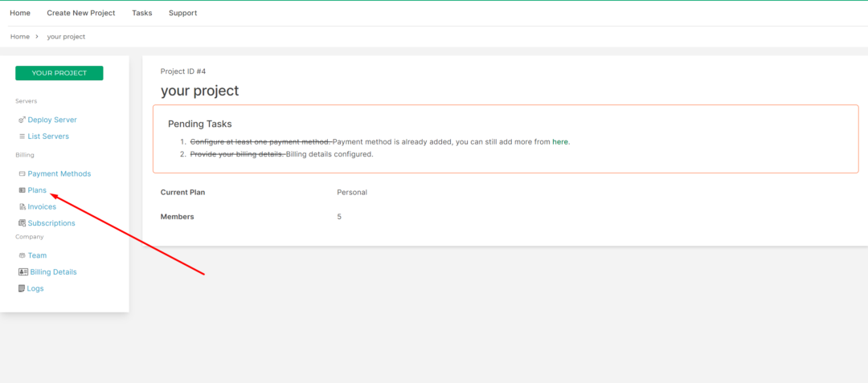Image resolution: width=868 pixels, height=383 pixels.
Task: Click the Subscriptions icon in sidebar
Action: pyautogui.click(x=22, y=223)
